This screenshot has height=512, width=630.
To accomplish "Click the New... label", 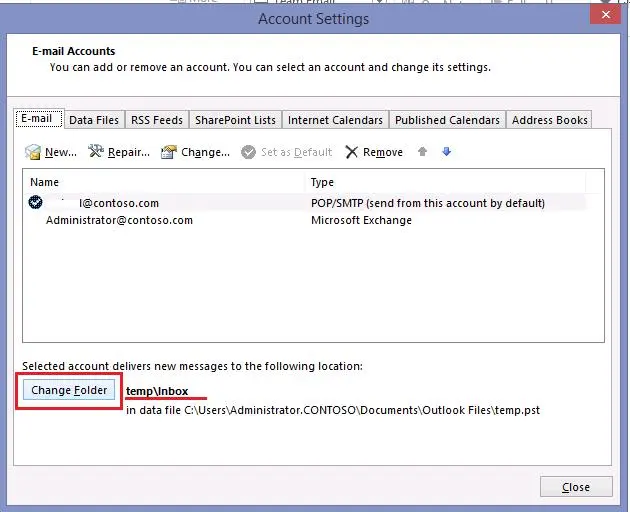I will (61, 152).
